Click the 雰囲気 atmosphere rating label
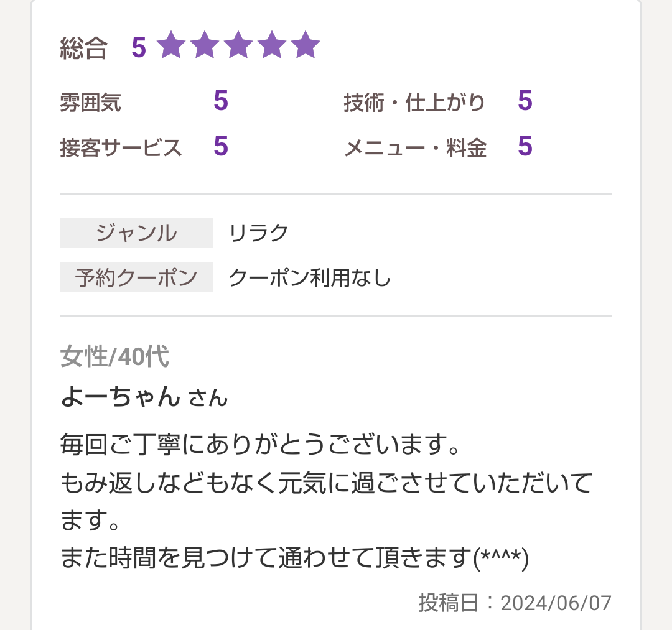The image size is (672, 630). (90, 103)
